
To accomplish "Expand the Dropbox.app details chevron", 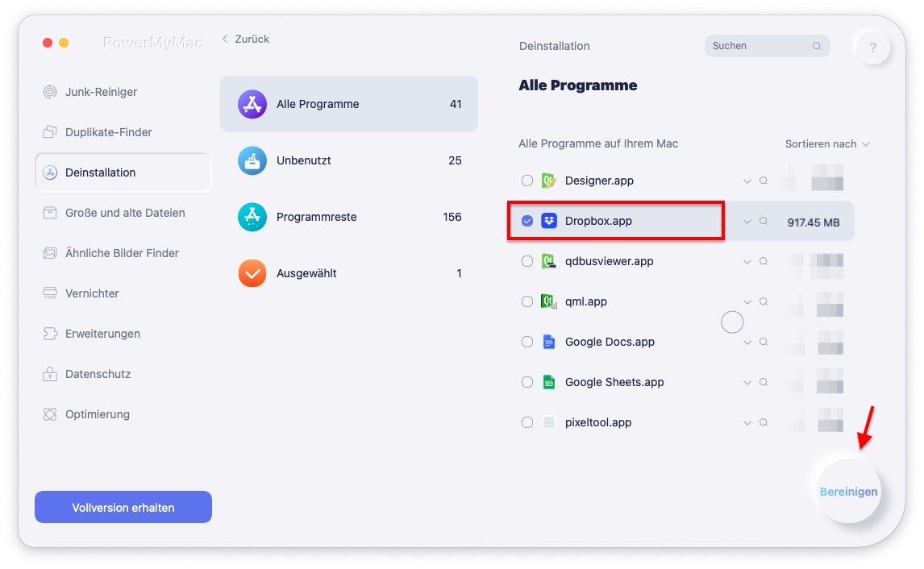I will coord(747,222).
